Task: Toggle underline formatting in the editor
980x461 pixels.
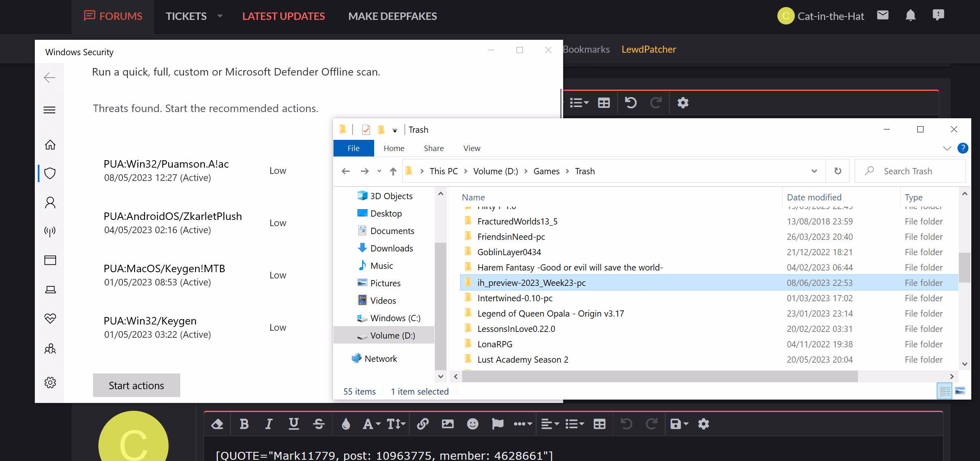Action: coord(294,424)
